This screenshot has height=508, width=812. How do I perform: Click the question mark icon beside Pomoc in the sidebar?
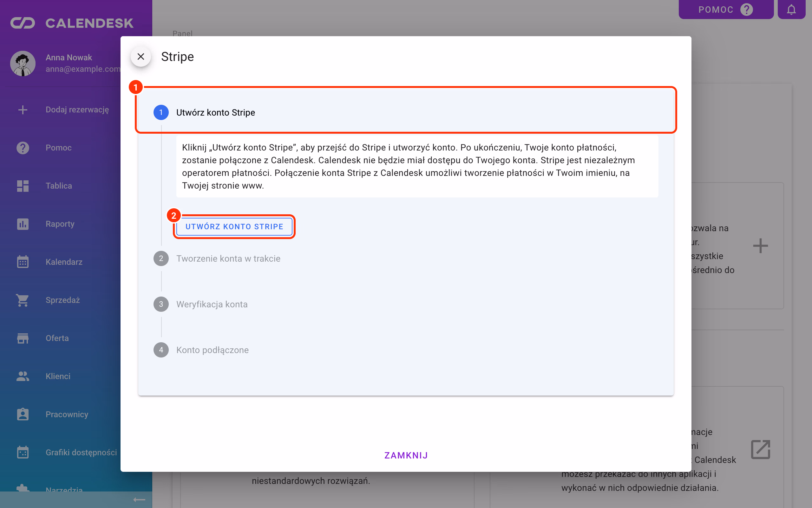(x=23, y=148)
